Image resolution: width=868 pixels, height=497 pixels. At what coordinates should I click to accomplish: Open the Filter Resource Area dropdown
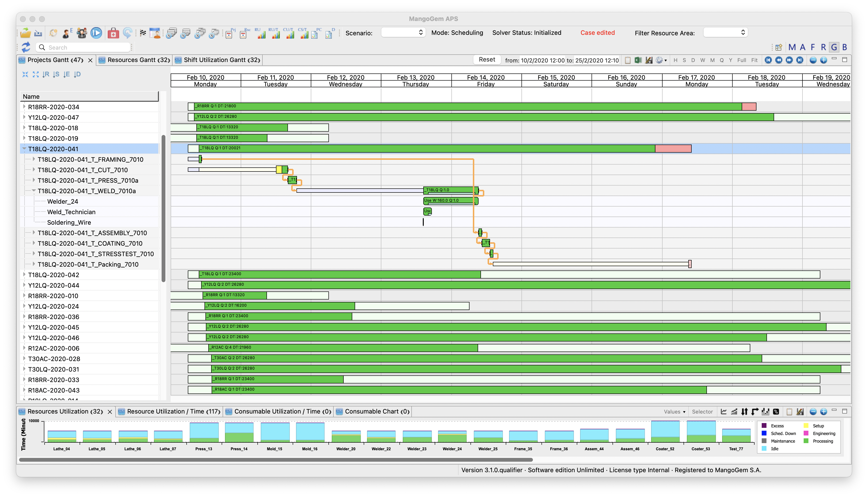click(725, 32)
